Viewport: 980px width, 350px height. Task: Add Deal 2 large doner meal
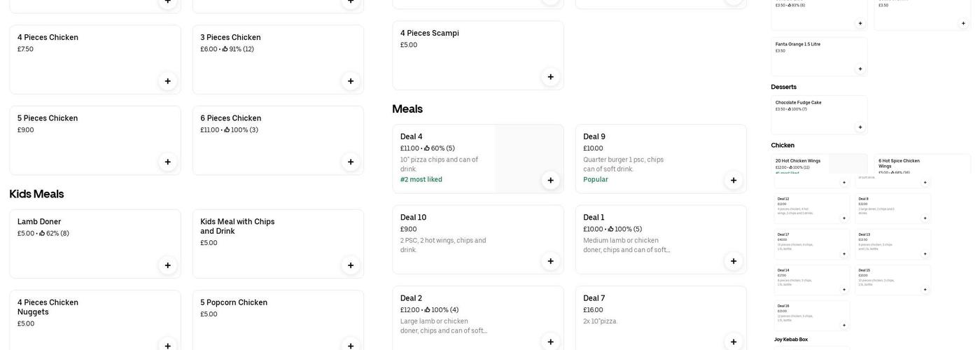[x=550, y=342]
